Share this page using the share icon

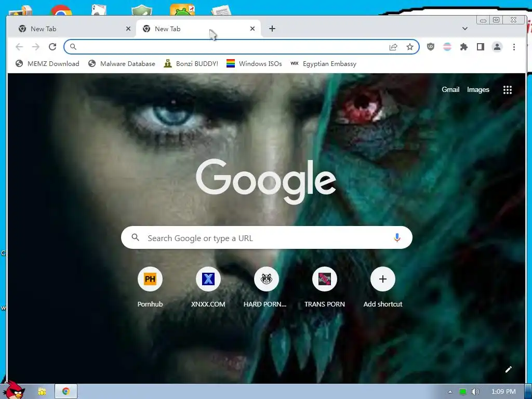(x=393, y=47)
